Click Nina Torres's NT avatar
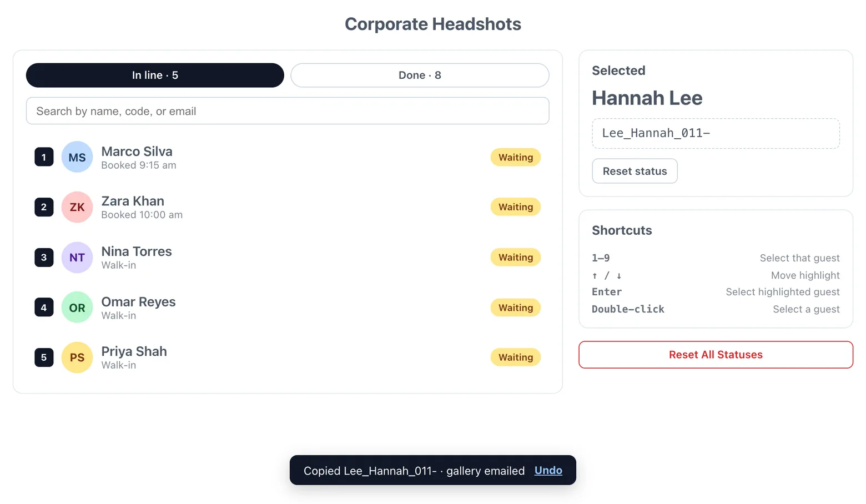 tap(77, 257)
